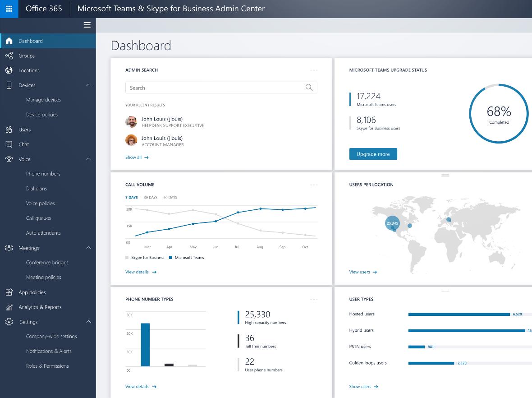Click the Analytics & Reports chart icon
The image size is (532, 398).
pos(9,307)
